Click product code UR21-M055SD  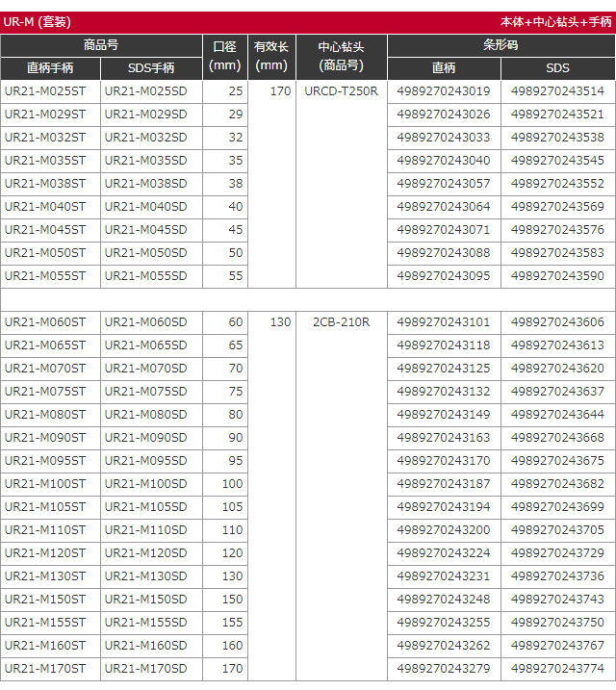pyautogui.click(x=146, y=276)
